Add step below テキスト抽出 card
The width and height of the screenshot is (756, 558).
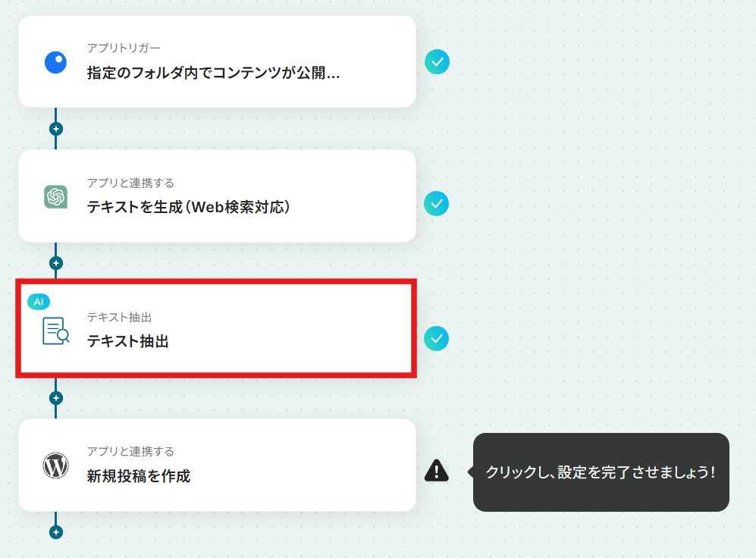tap(56, 398)
